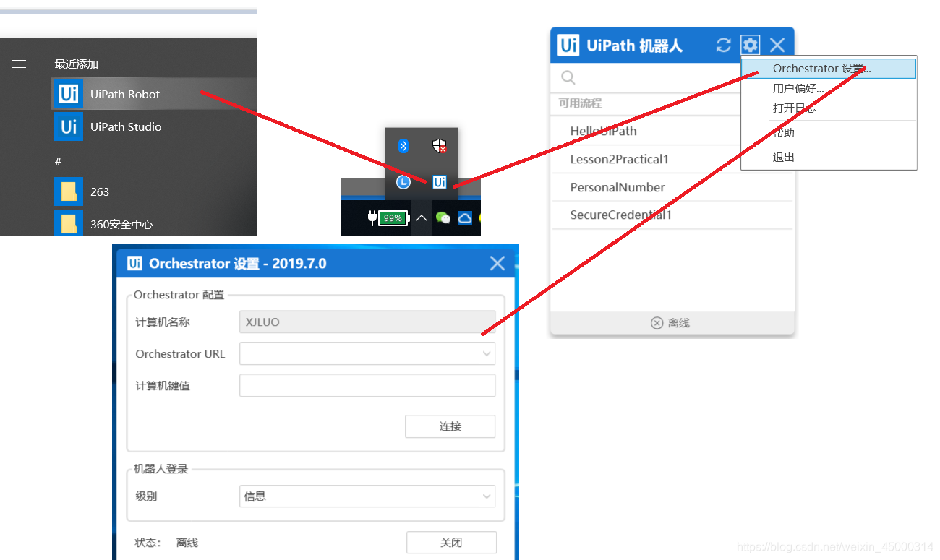The image size is (940, 560).
Task: Click the 连接 button
Action: (x=450, y=426)
